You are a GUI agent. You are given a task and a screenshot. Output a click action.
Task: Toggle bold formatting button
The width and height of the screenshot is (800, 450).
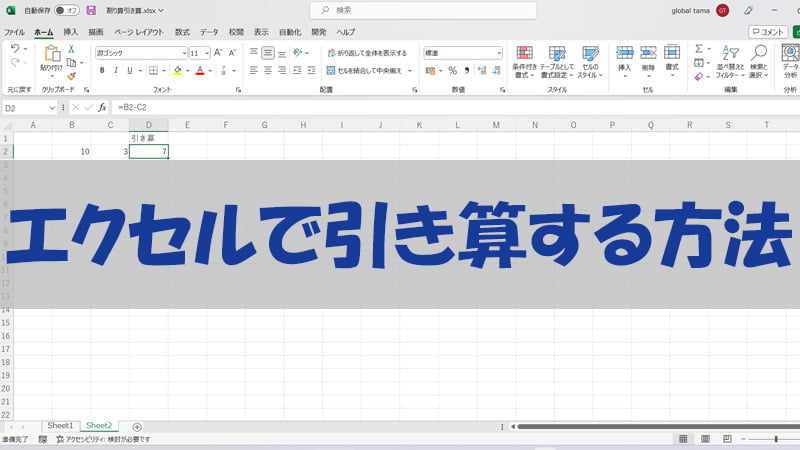point(102,71)
